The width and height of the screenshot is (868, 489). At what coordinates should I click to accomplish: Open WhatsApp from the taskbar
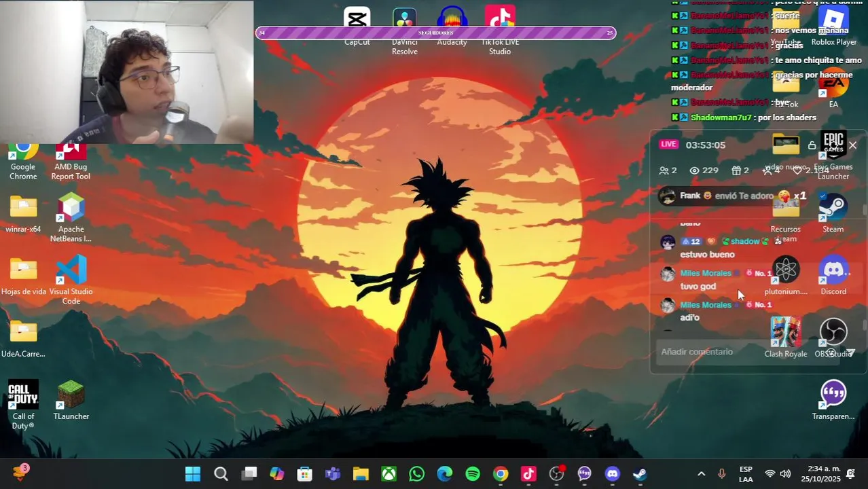416,474
